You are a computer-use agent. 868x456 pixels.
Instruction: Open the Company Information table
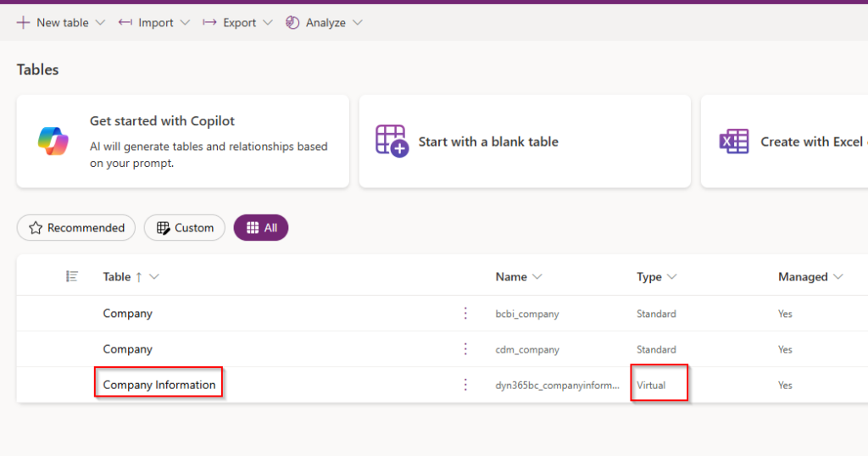click(159, 385)
